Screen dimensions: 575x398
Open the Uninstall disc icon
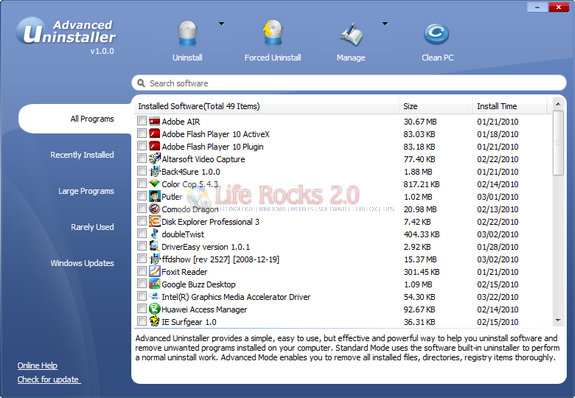pyautogui.click(x=187, y=33)
